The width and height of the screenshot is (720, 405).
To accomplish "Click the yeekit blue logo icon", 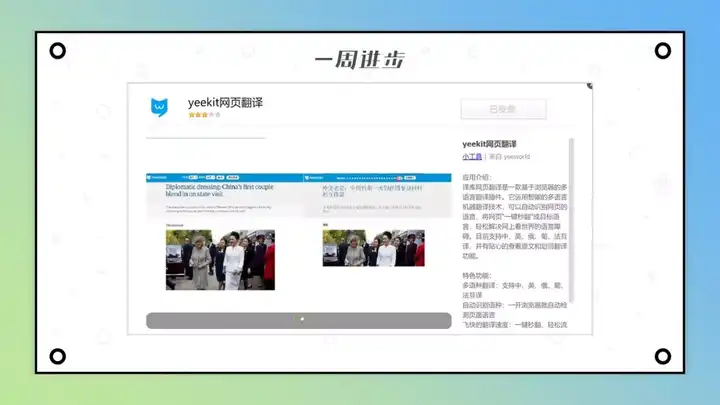I will point(159,107).
